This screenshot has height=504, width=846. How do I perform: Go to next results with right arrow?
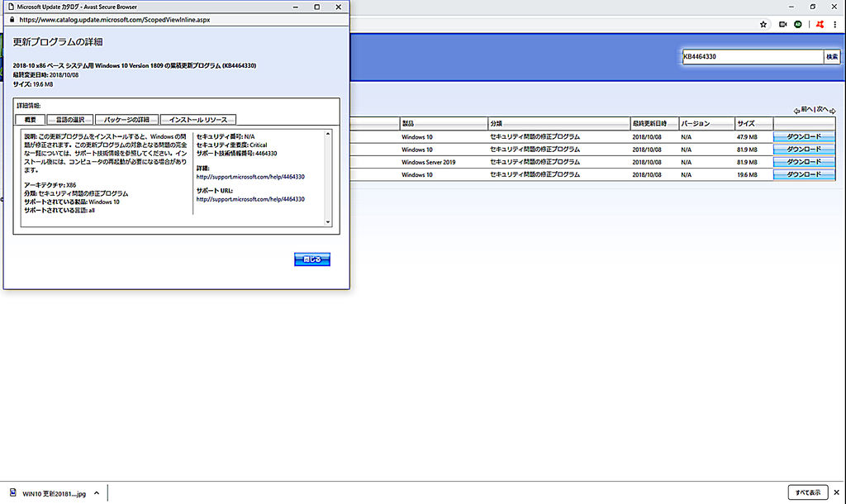click(x=833, y=111)
